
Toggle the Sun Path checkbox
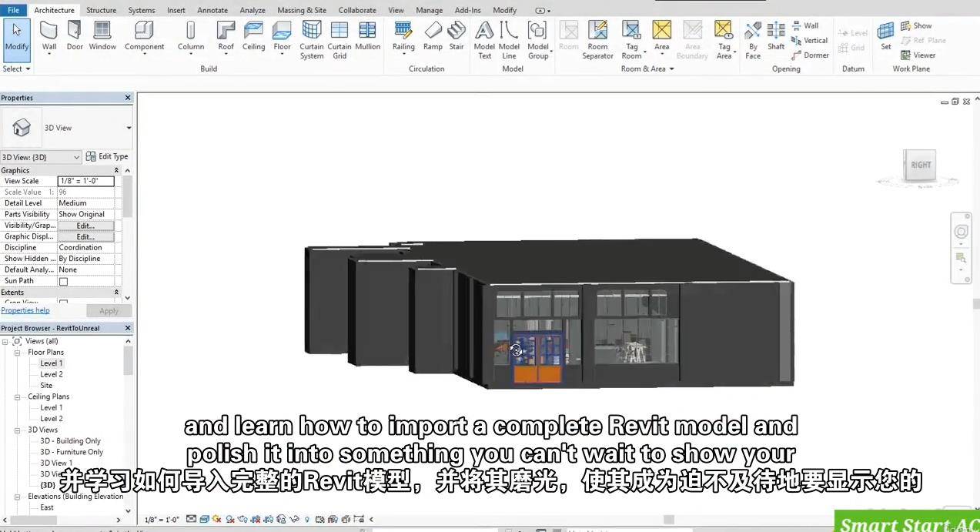63,282
